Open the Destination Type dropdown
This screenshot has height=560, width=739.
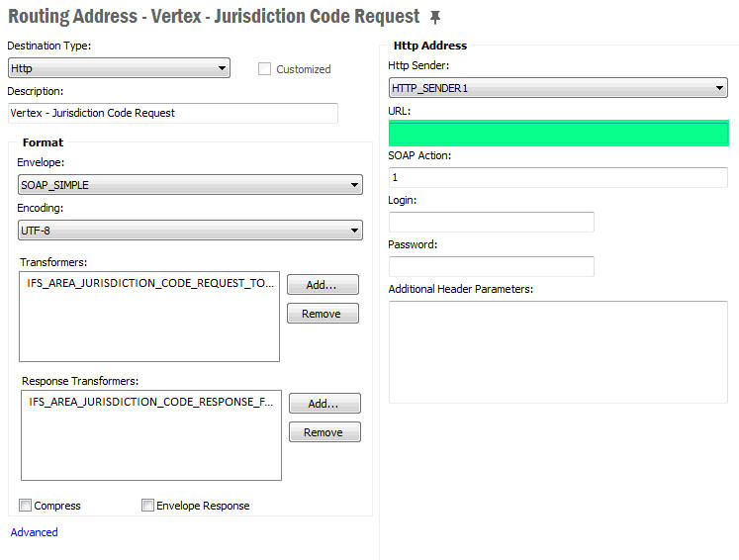coord(119,68)
